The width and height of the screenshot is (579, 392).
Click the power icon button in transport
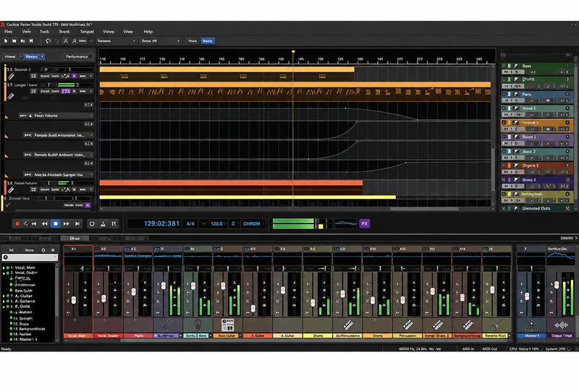[x=92, y=223]
